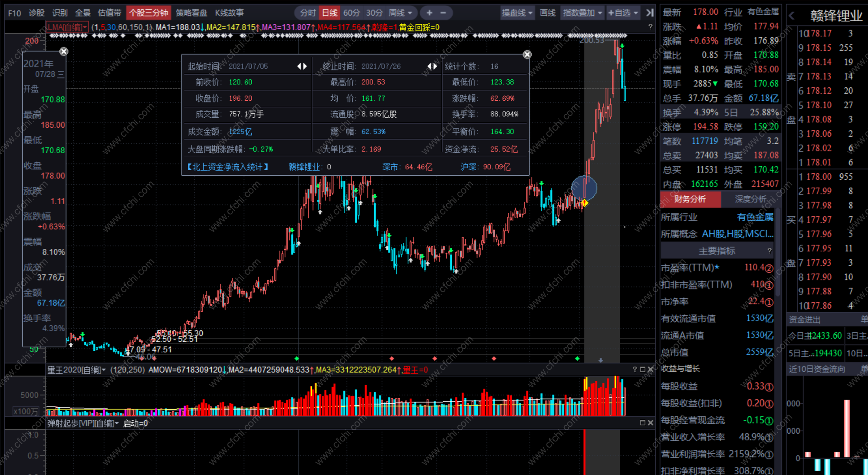The width and height of the screenshot is (868, 475).
Task: Close the statistics popup with X icon
Action: tap(527, 54)
